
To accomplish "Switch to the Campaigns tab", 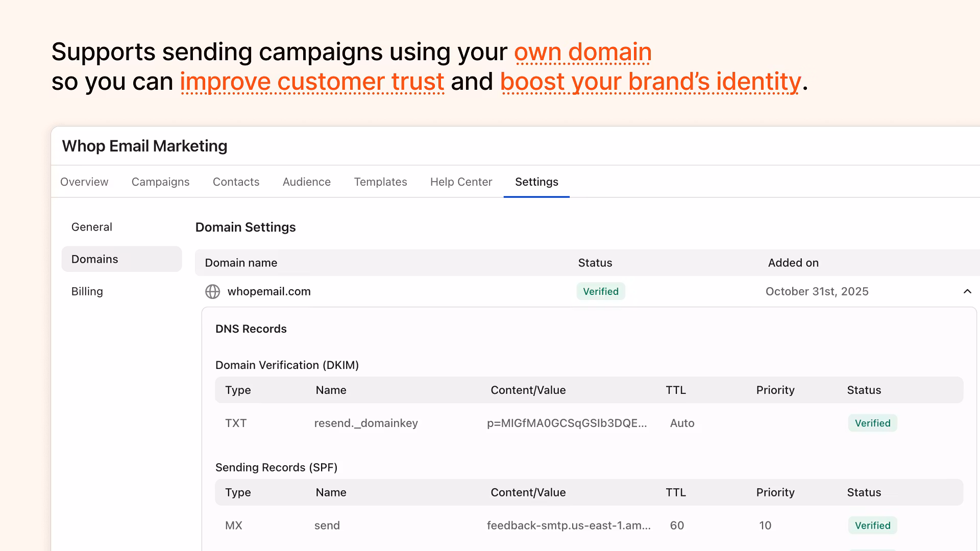I will point(160,182).
